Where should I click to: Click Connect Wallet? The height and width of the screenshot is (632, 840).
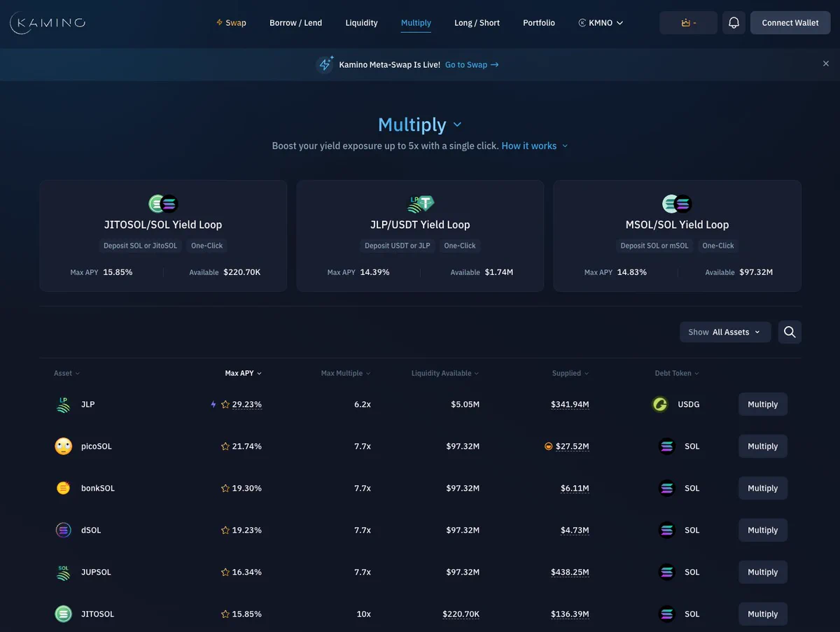click(x=790, y=23)
